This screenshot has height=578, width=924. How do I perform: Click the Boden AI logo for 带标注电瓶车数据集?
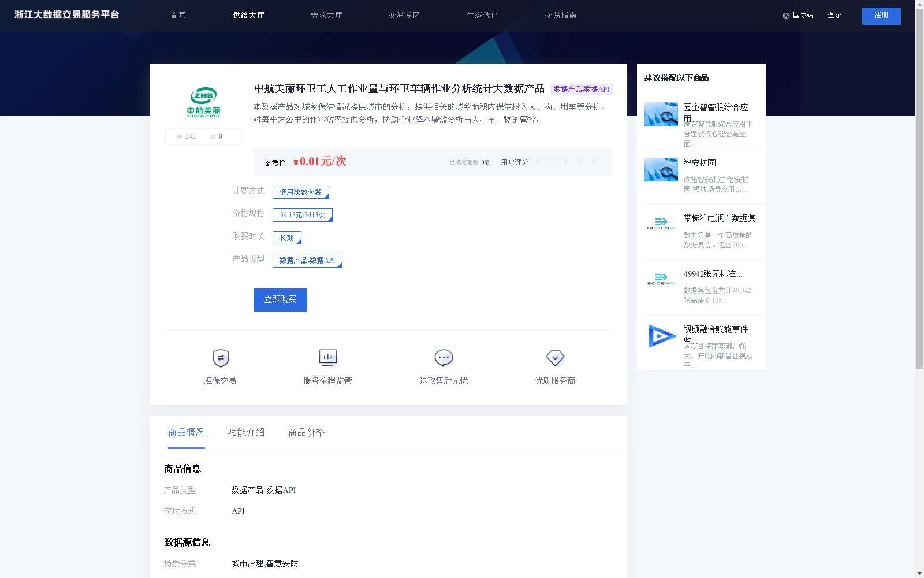(x=661, y=224)
